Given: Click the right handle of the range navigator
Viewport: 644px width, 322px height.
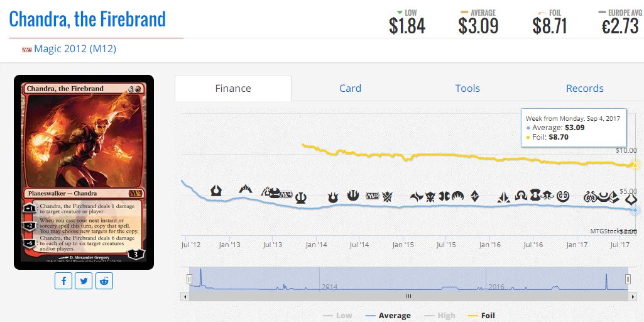Looking at the screenshot, I should click(628, 279).
